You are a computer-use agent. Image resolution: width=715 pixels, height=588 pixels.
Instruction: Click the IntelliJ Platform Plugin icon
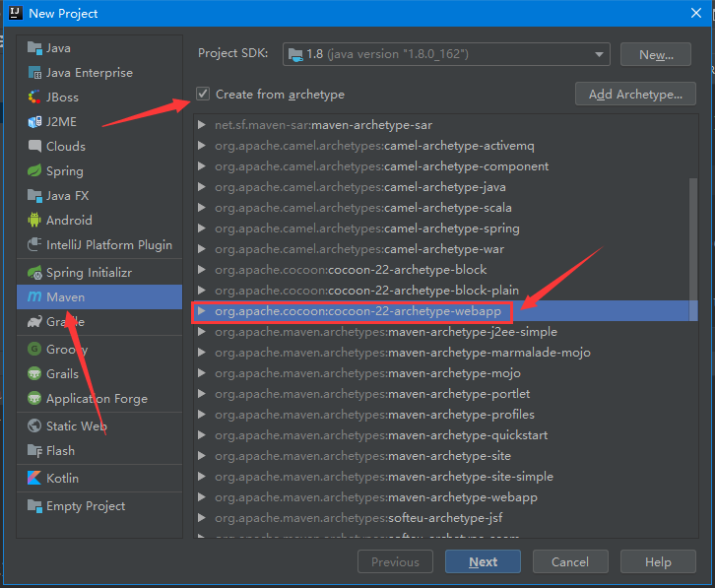34,245
